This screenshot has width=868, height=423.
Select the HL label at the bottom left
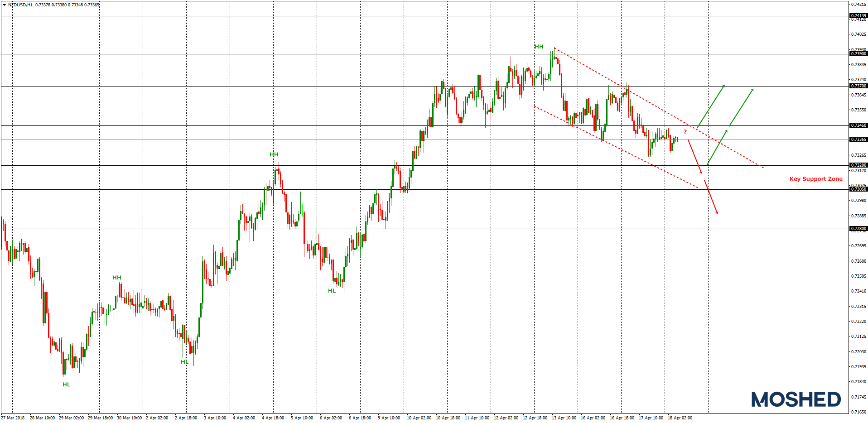point(67,385)
